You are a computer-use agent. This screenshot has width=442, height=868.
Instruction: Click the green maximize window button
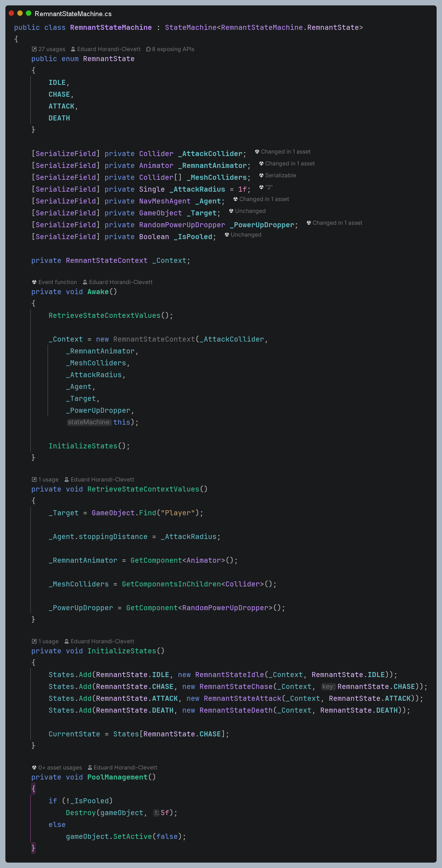[29, 13]
